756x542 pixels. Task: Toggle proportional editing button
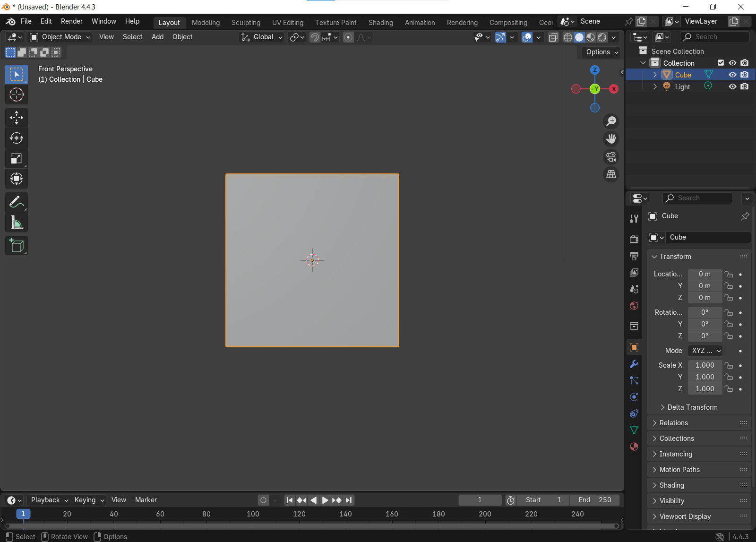click(x=348, y=37)
